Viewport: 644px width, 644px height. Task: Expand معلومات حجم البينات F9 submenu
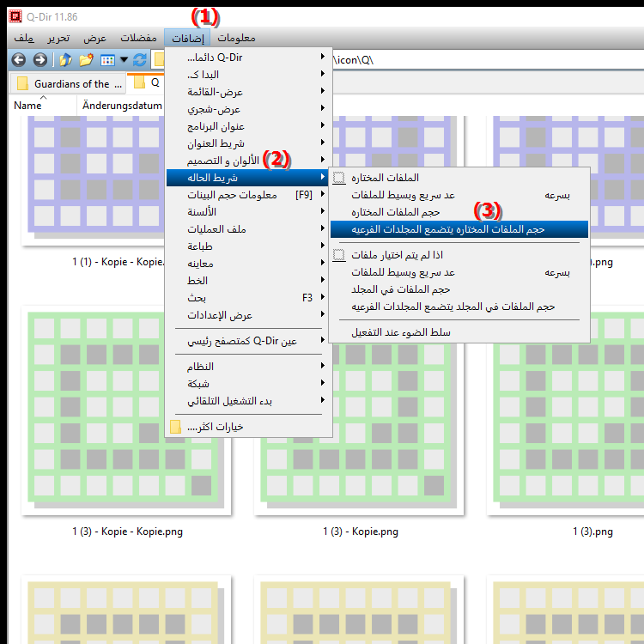click(x=248, y=195)
